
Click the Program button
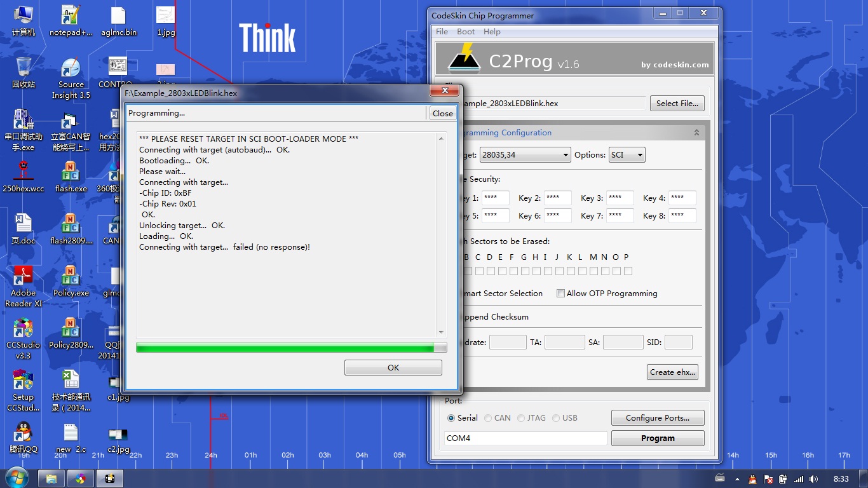coord(658,438)
